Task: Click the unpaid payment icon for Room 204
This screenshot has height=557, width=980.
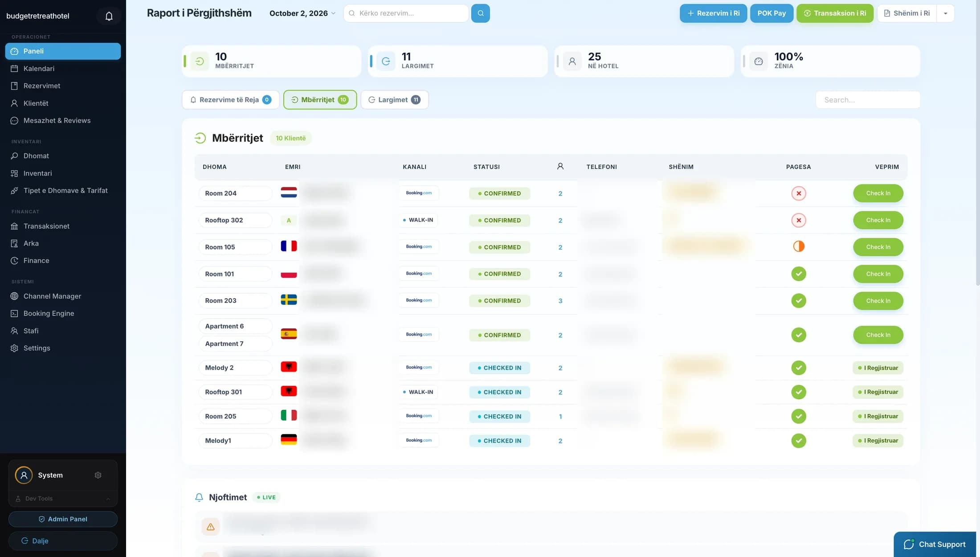Action: click(x=798, y=193)
